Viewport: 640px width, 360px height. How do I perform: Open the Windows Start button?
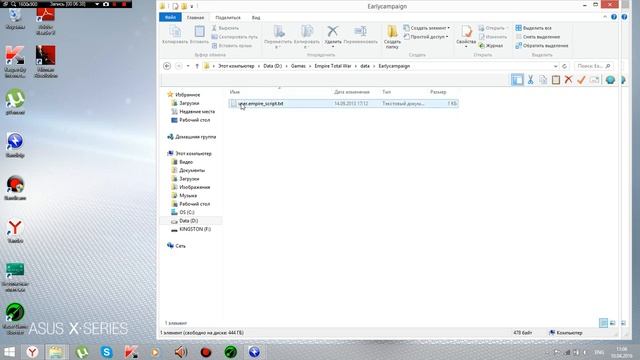9,352
